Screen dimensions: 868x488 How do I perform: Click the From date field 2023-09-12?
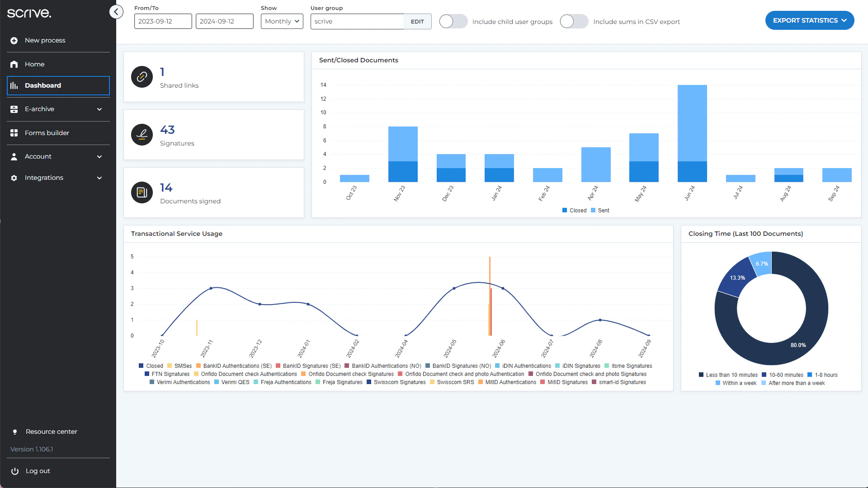[x=163, y=21]
